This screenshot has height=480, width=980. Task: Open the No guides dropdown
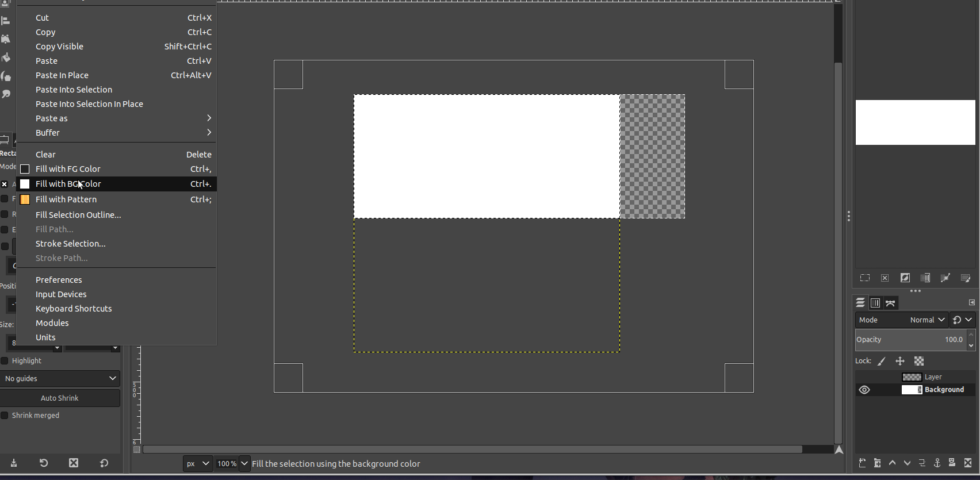click(x=60, y=378)
